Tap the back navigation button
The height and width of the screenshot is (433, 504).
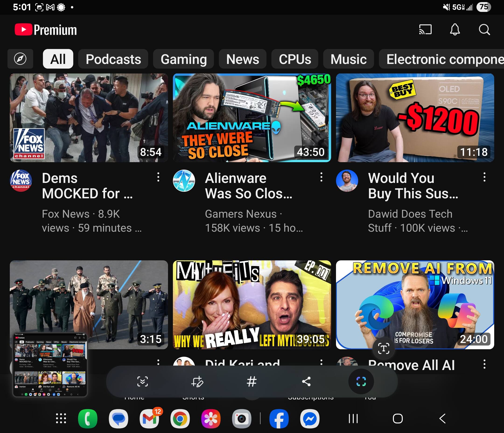(442, 419)
